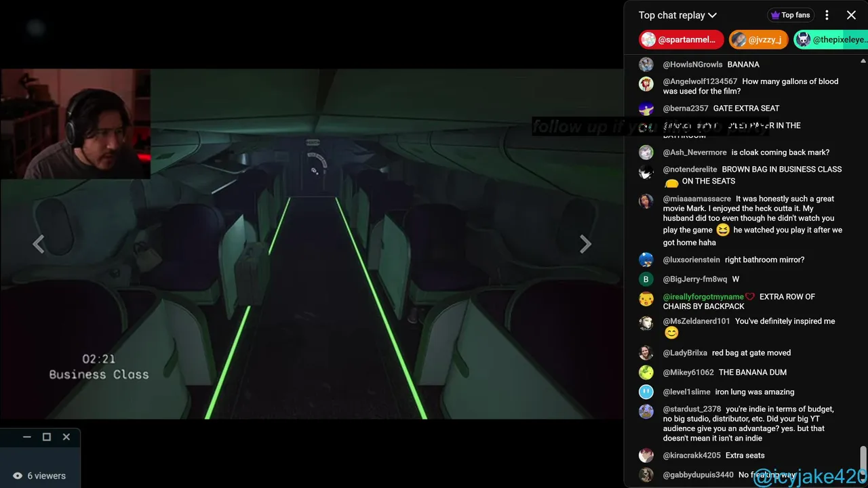The height and width of the screenshot is (488, 868).
Task: Click the 'GATE EXTRA SEAT' message
Action: [x=746, y=108]
